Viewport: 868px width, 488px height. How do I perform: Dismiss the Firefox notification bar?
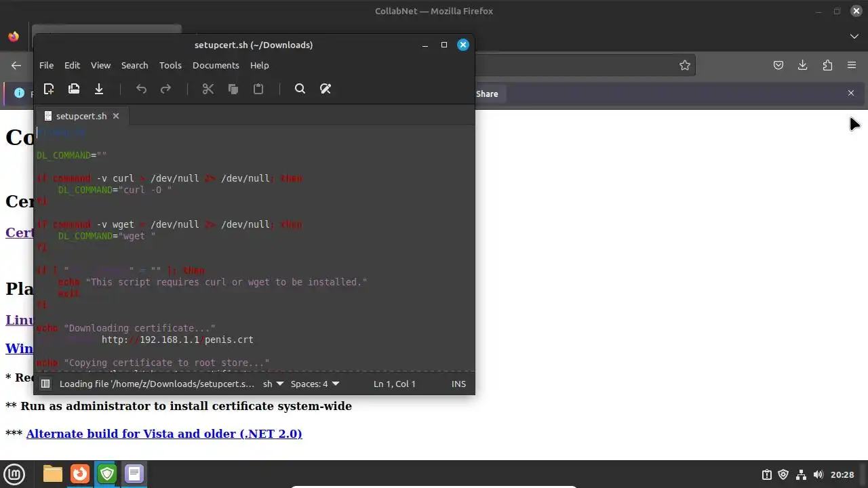point(851,93)
